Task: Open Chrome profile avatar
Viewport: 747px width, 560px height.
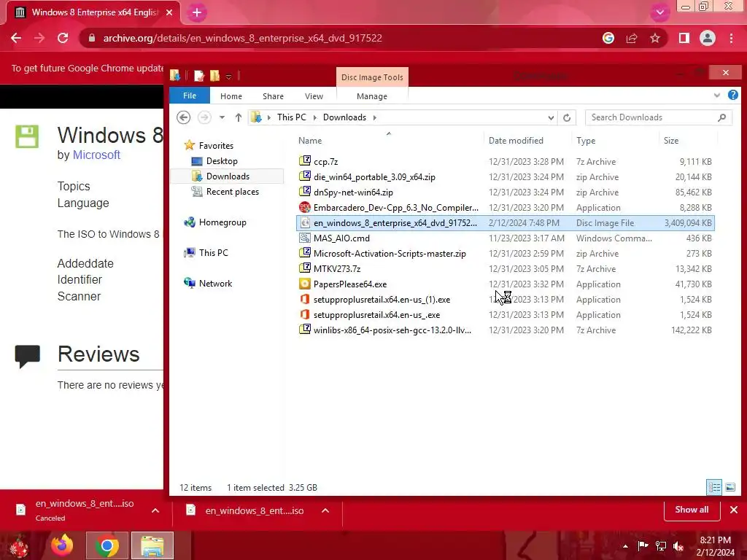Action: (708, 38)
